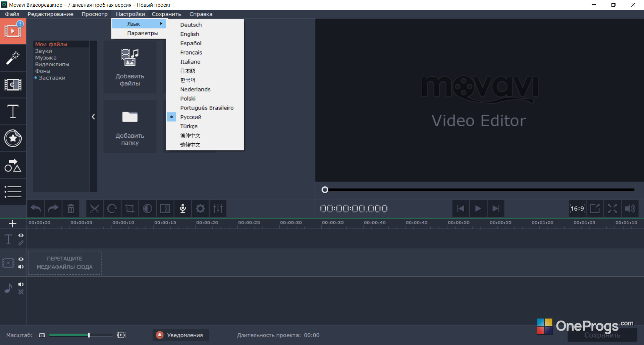Open Color adjustments icon
Screen dimensions: 644x345
click(x=148, y=209)
